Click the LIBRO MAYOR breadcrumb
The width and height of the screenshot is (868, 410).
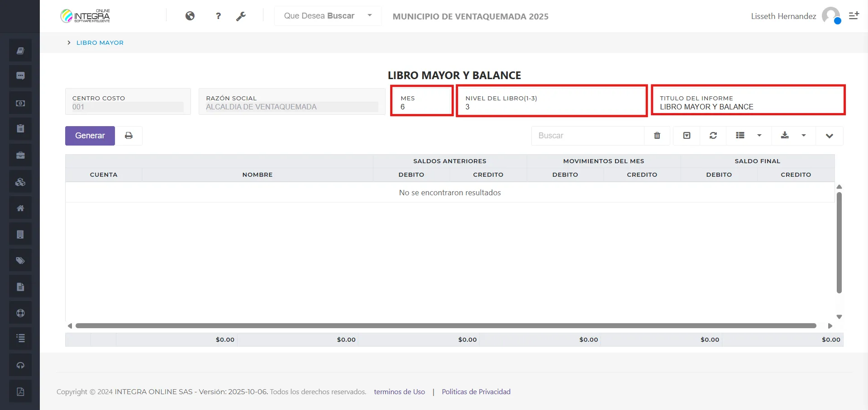[100, 42]
